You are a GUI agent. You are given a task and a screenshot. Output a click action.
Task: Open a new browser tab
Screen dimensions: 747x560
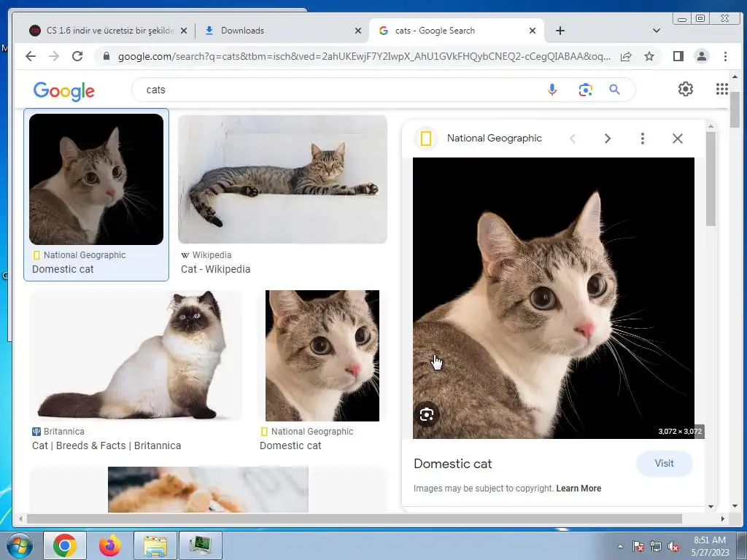[x=560, y=31]
